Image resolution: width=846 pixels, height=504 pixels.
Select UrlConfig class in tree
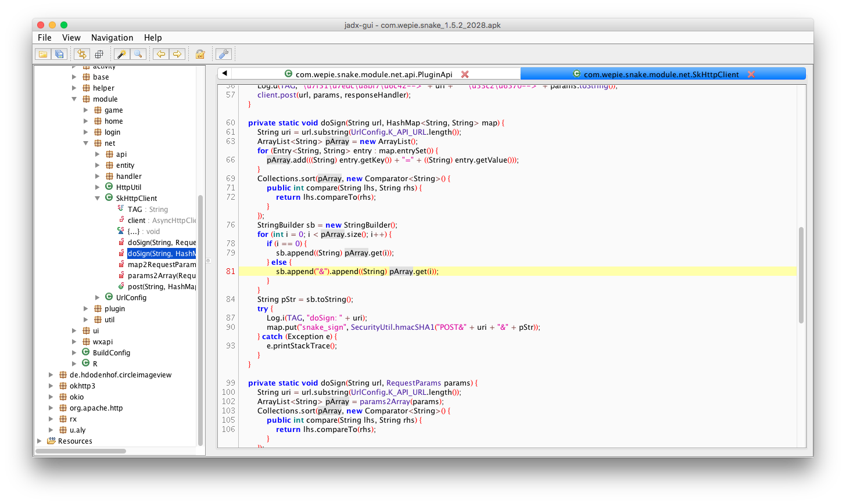(x=131, y=298)
